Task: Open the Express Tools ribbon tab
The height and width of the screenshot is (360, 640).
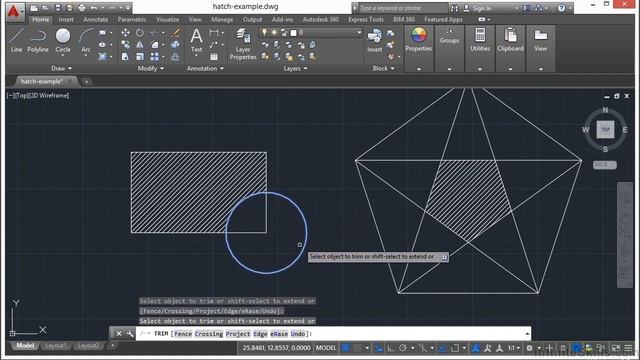Action: tap(366, 19)
